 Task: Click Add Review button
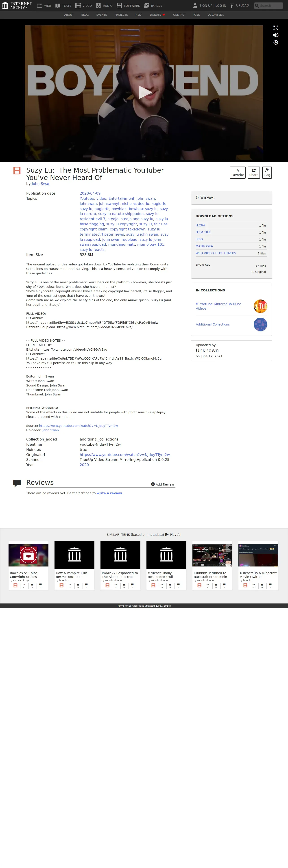click(163, 484)
